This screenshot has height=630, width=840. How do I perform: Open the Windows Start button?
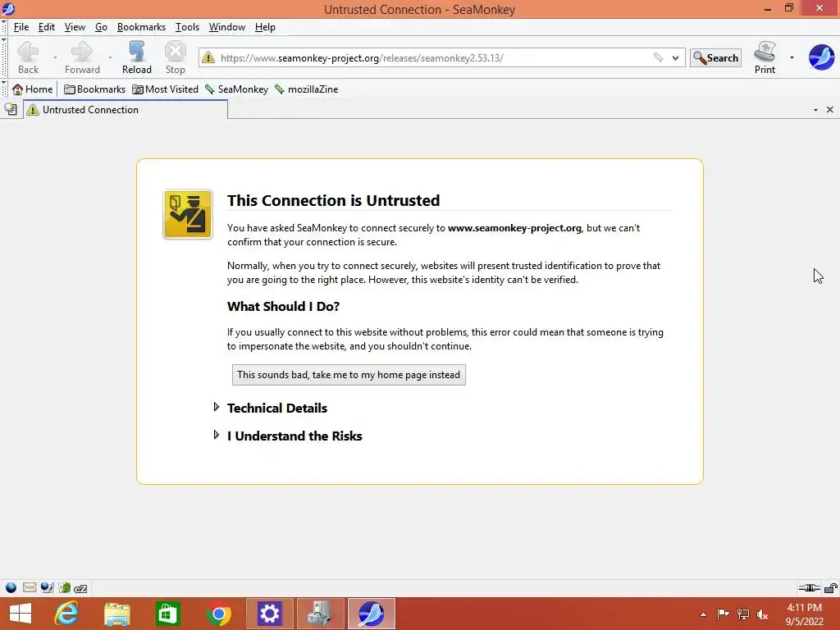(x=21, y=614)
